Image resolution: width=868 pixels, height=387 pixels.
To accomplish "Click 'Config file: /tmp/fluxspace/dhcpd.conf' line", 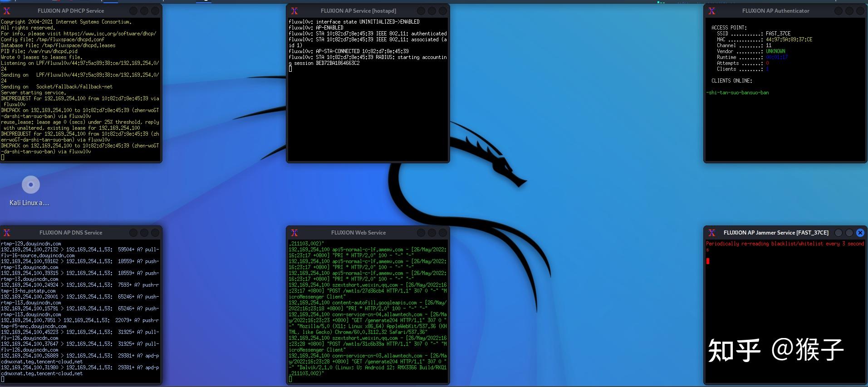I will [x=53, y=39].
